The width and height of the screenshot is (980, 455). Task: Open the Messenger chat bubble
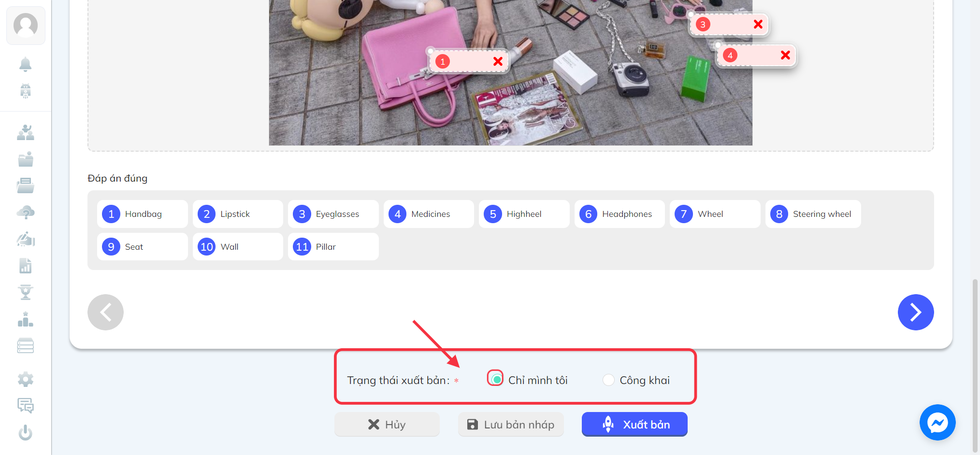[x=937, y=423]
